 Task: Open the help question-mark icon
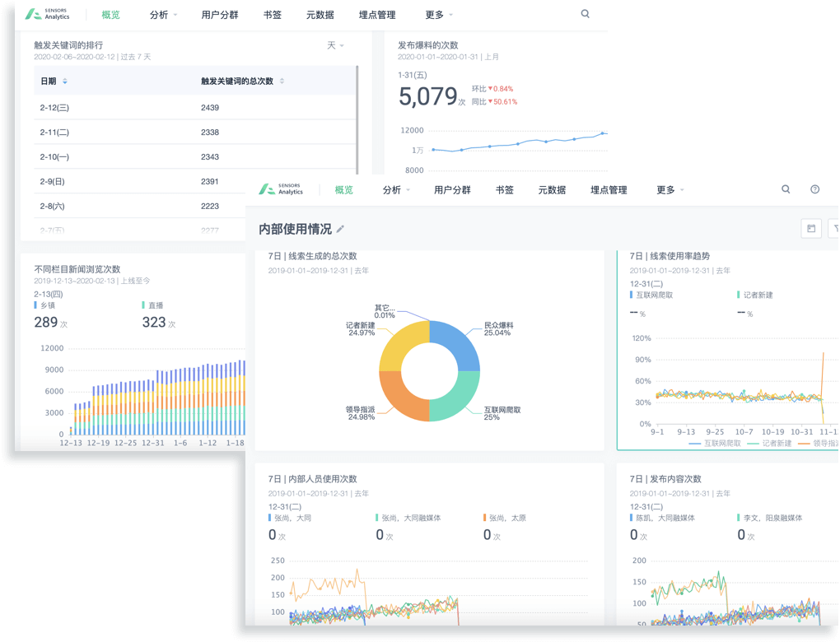(x=815, y=189)
